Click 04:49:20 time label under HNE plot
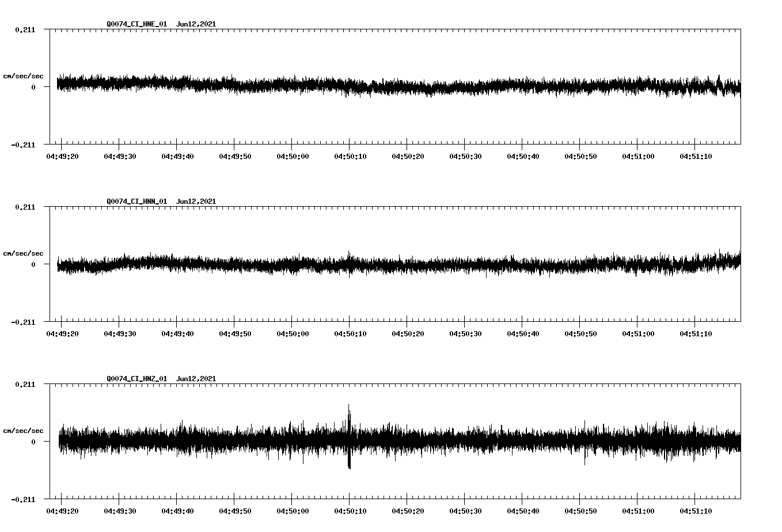The width and height of the screenshot is (782, 532). pyautogui.click(x=62, y=157)
